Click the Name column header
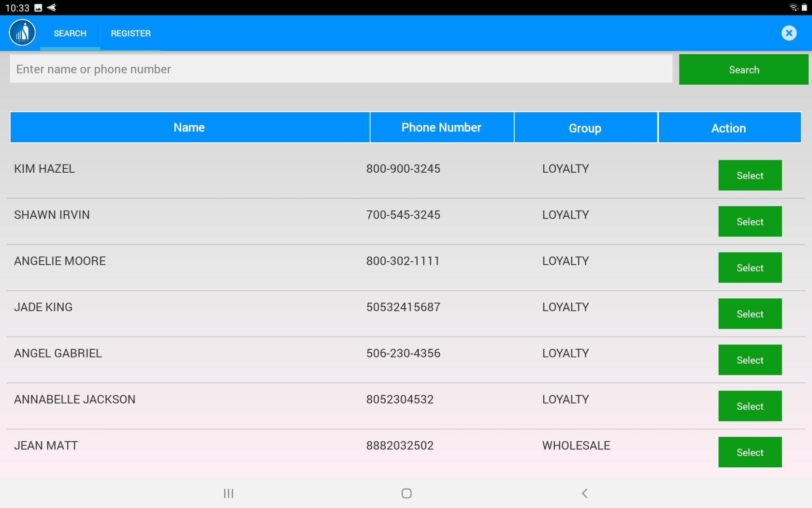 (189, 127)
